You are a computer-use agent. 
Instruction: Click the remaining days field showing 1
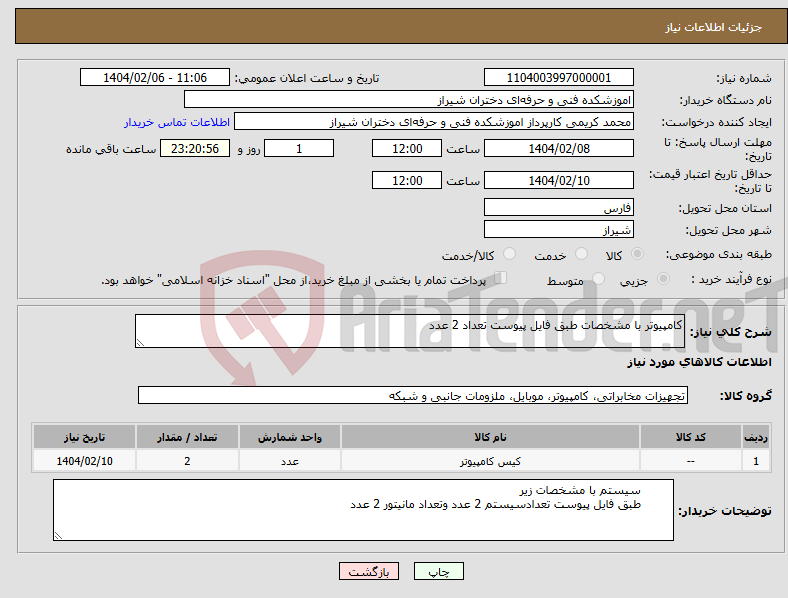[299, 148]
